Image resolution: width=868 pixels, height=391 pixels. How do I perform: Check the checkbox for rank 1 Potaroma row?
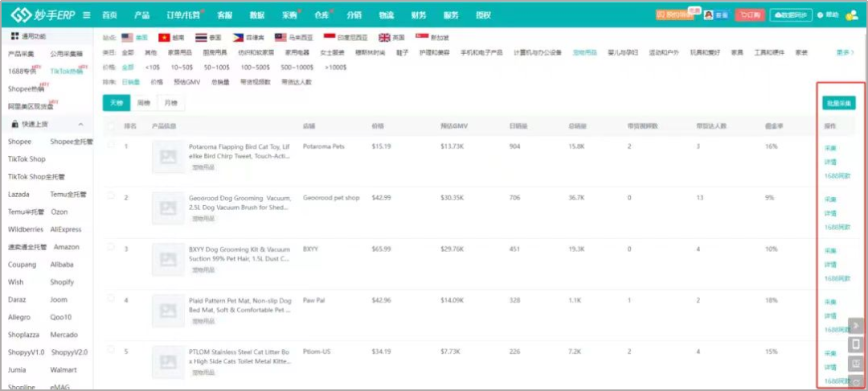pos(111,145)
